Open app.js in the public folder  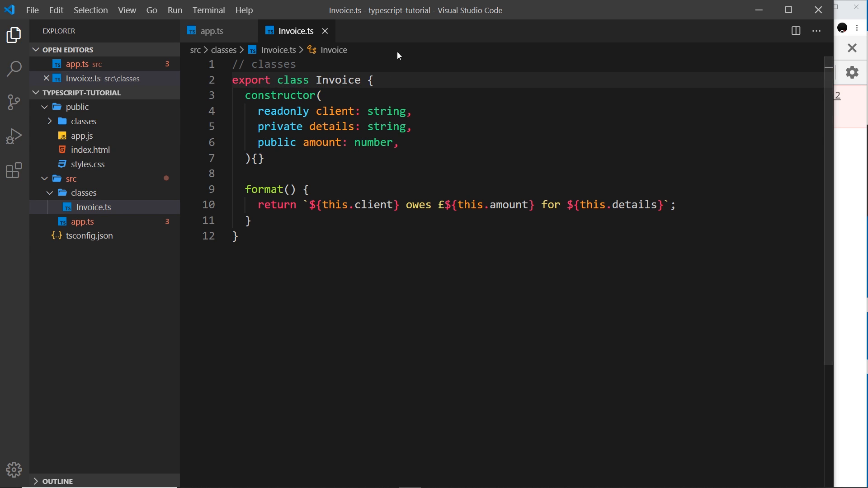[x=104, y=136]
